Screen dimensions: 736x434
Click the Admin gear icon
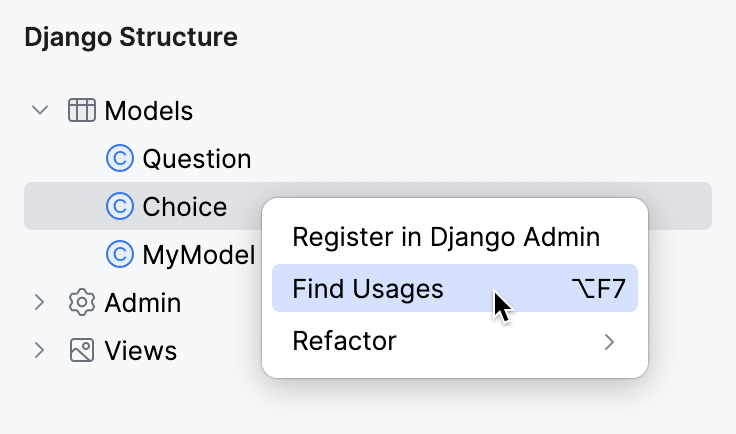tap(82, 302)
